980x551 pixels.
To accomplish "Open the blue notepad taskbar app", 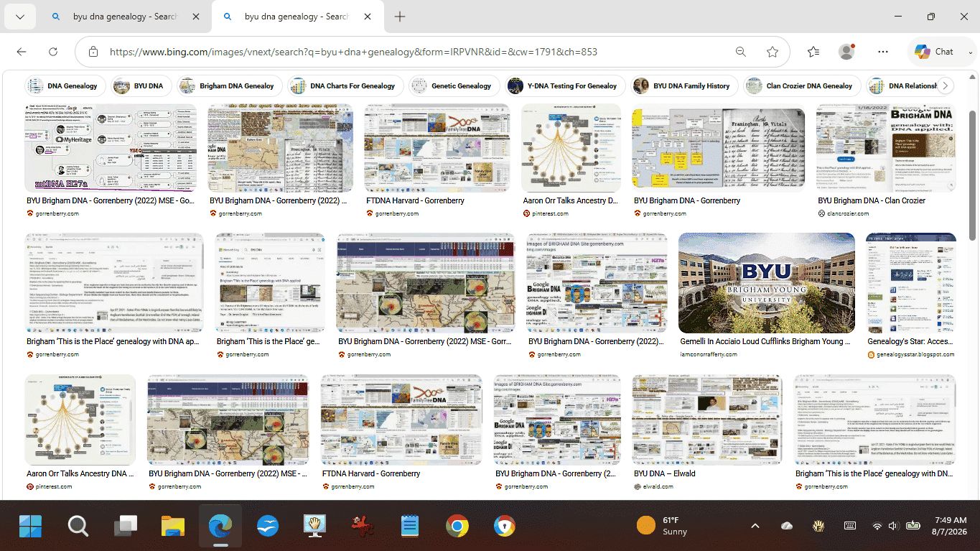I will (409, 527).
